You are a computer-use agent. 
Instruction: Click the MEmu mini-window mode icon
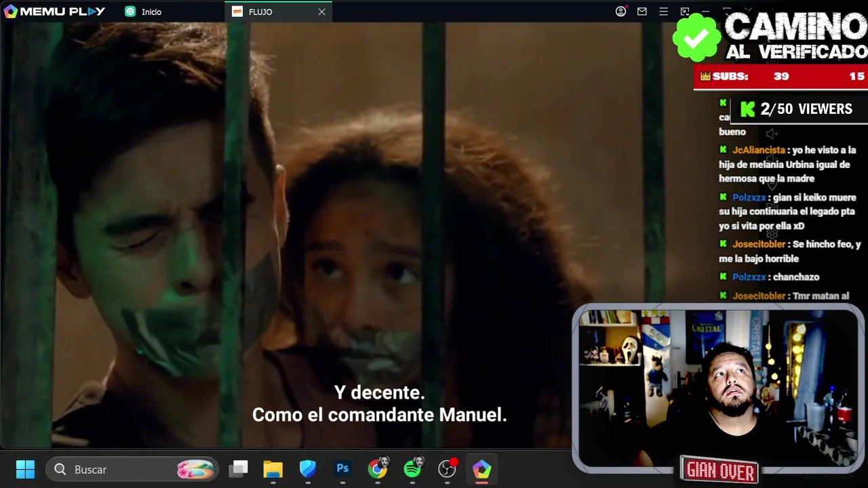coord(685,12)
